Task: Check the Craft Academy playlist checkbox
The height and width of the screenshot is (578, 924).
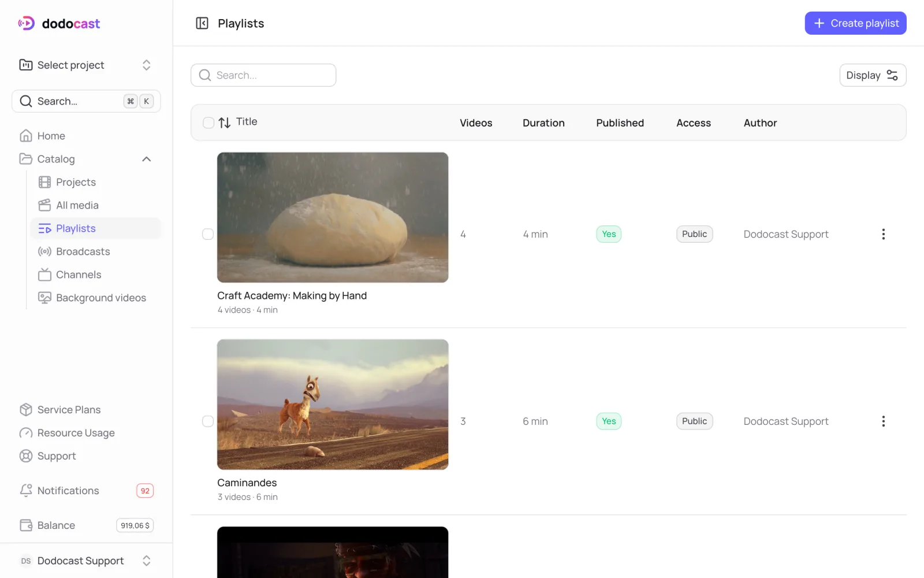Action: pyautogui.click(x=208, y=234)
